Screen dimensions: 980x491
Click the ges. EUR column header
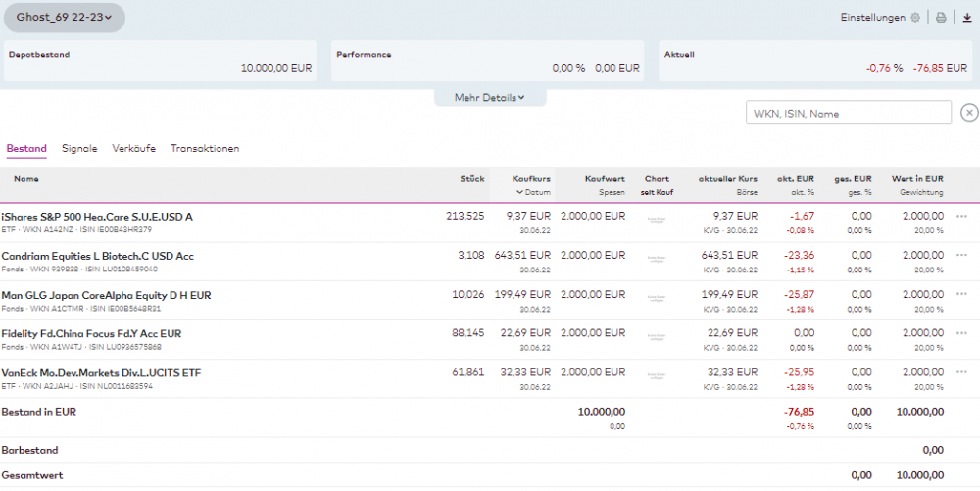point(853,179)
